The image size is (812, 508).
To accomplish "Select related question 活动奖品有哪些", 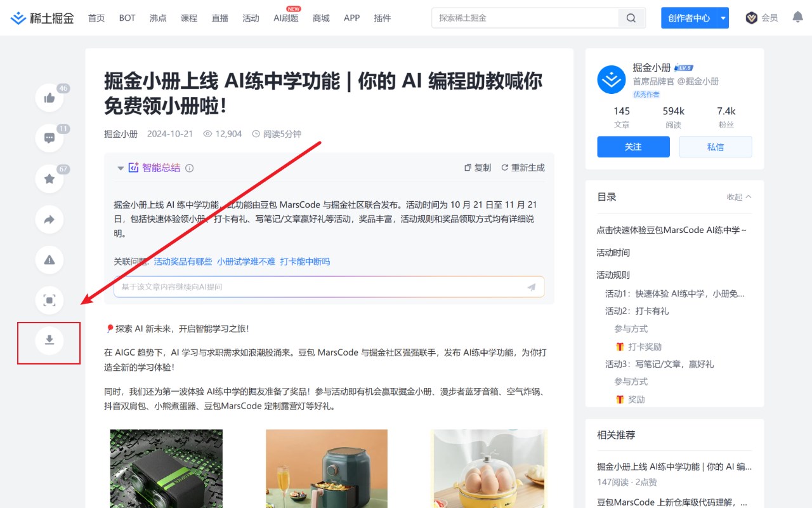I will click(x=183, y=262).
